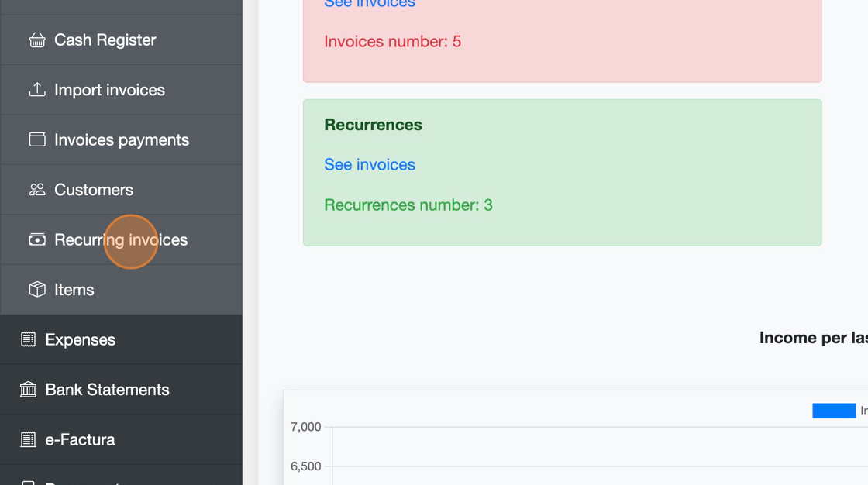The image size is (868, 485).
Task: Toggle the blue chart legend swatch
Action: pyautogui.click(x=833, y=411)
